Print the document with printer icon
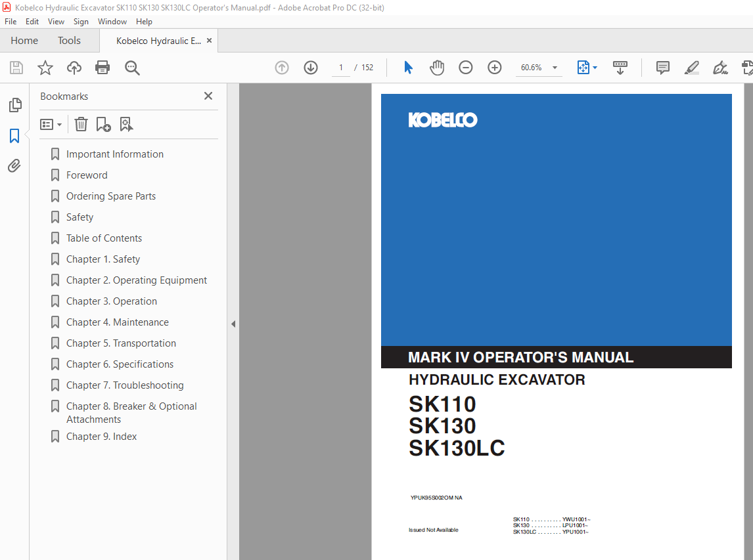 [x=103, y=68]
